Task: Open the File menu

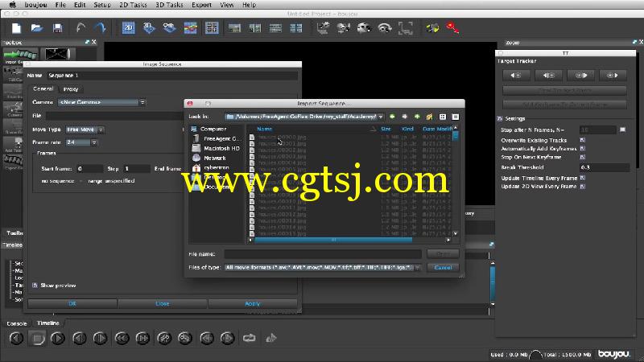Action: pos(60,5)
